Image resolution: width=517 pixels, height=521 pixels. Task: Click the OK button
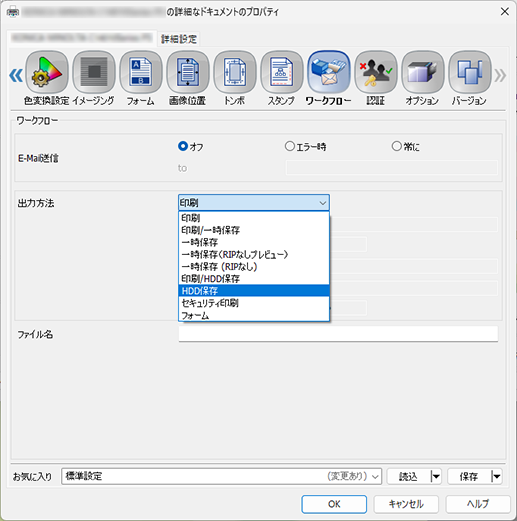(334, 504)
